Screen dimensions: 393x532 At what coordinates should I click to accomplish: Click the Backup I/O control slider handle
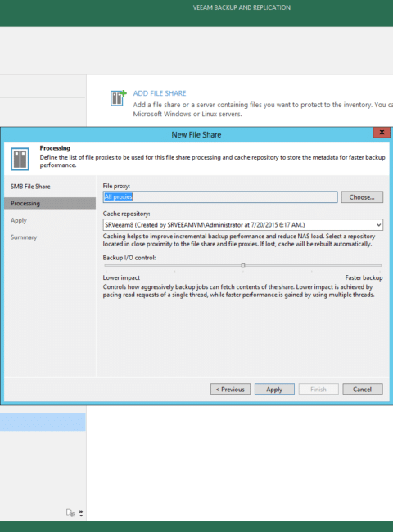point(243,265)
